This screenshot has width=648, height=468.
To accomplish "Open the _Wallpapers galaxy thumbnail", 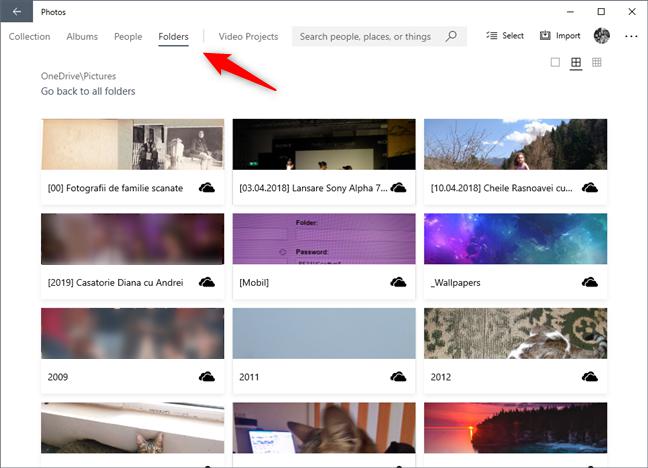I will (x=515, y=239).
